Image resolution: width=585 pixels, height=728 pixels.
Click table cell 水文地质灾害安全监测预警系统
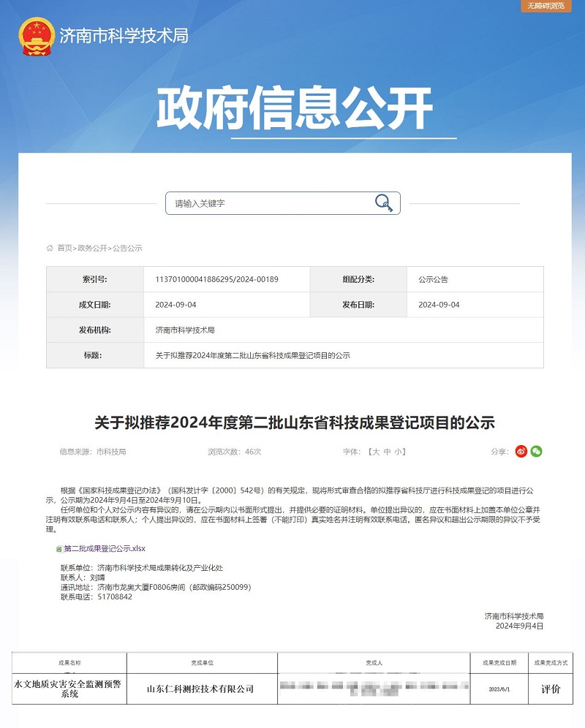[x=69, y=689]
